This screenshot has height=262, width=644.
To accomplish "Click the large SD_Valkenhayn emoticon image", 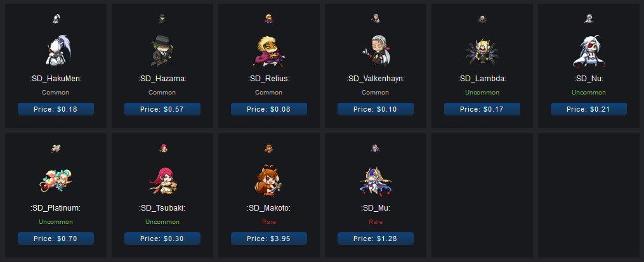I will point(376,51).
